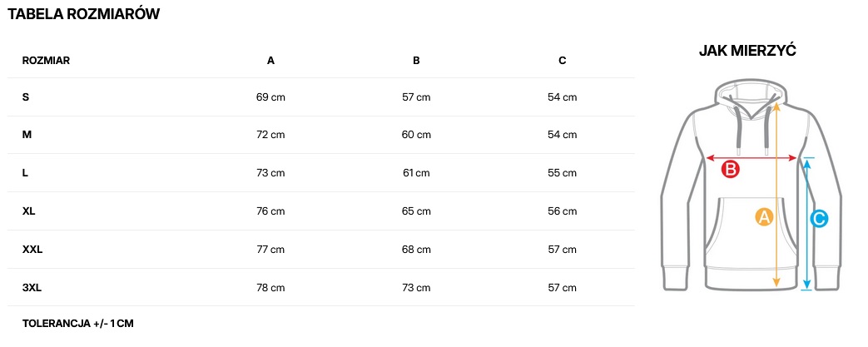Click the hoodie hood drawing
This screenshot has width=868, height=347.
pyautogui.click(x=748, y=97)
